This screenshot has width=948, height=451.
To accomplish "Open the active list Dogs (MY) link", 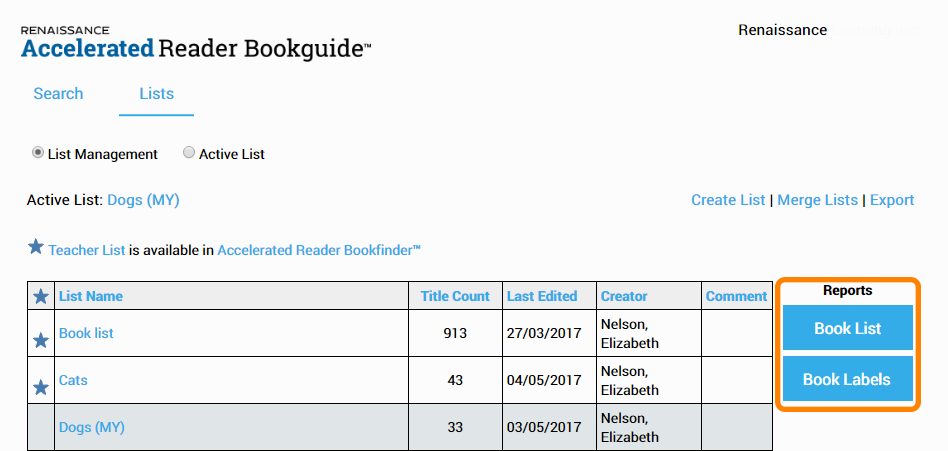I will click(x=143, y=200).
